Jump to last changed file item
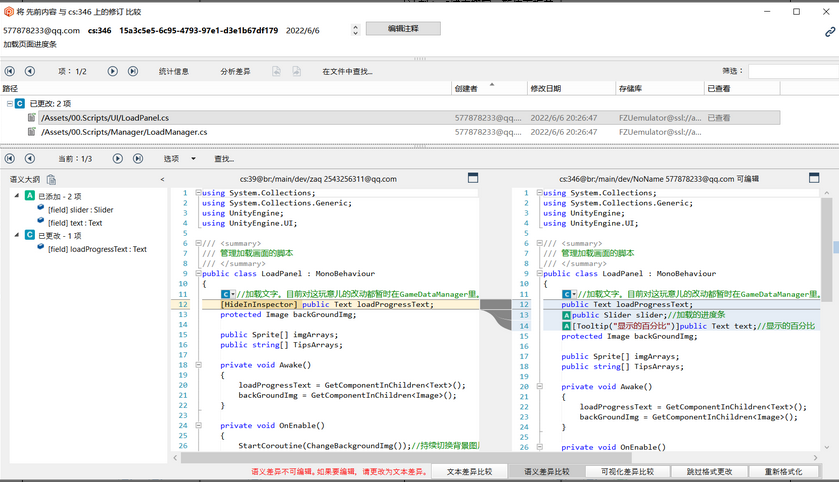Image resolution: width=839 pixels, height=482 pixels. (131, 72)
